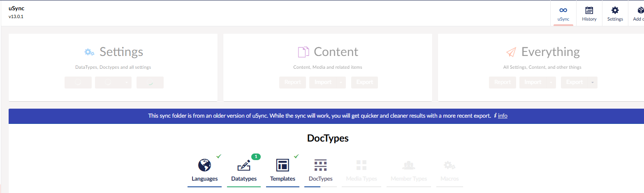Click the v13.0.1 version label
Image resolution: width=644 pixels, height=193 pixels.
point(16,17)
